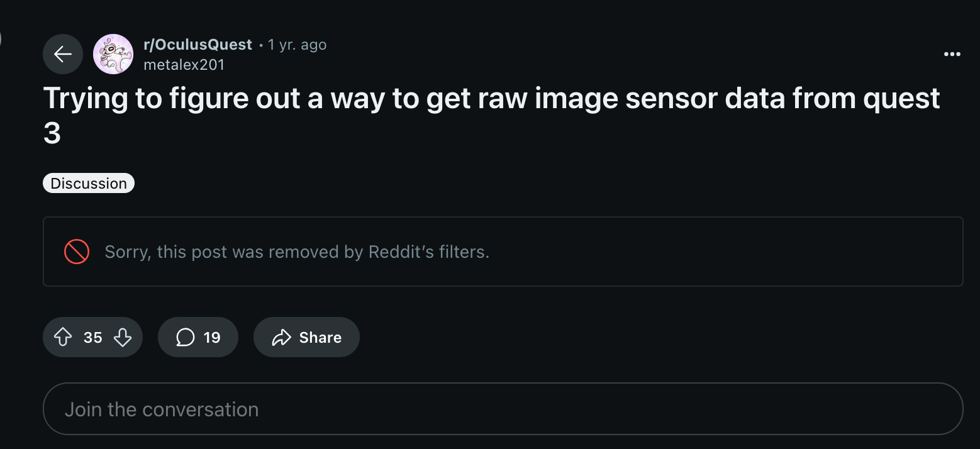Viewport: 980px width, 449px height.
Task: Click the comments speech bubble icon
Action: 185,338
